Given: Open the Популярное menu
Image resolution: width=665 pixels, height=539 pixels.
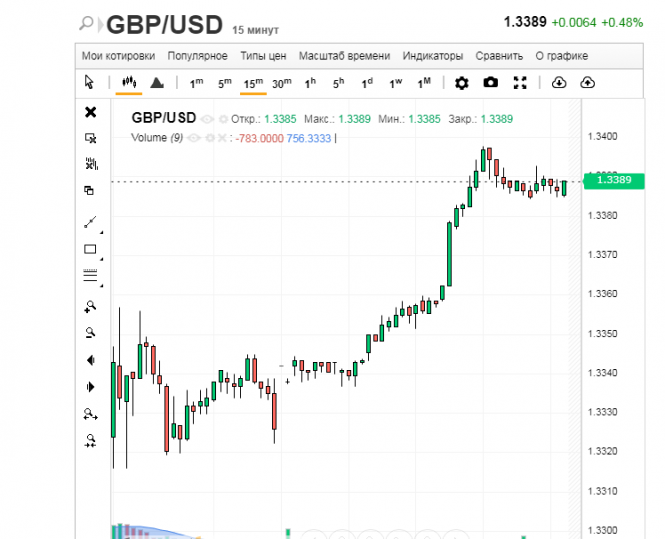Looking at the screenshot, I should tap(197, 56).
